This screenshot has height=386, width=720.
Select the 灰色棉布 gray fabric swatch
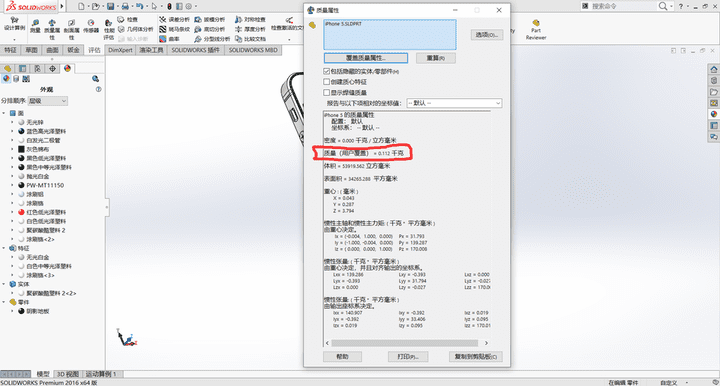[21, 149]
